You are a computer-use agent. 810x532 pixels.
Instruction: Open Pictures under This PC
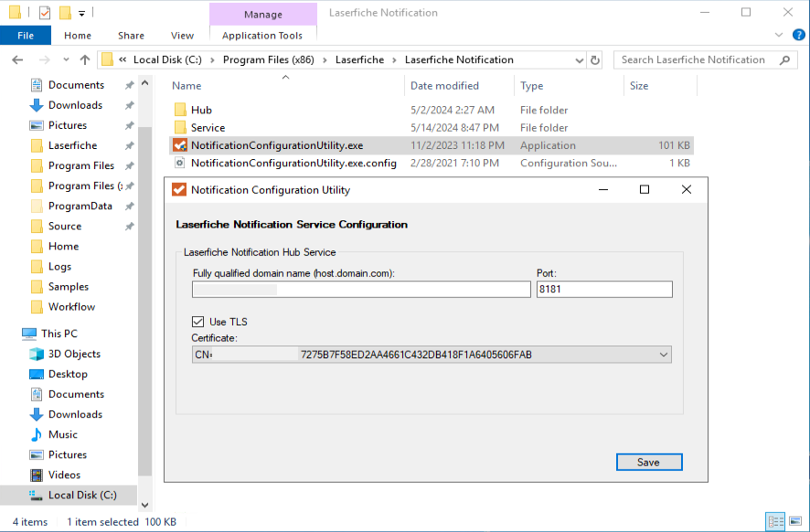click(67, 454)
